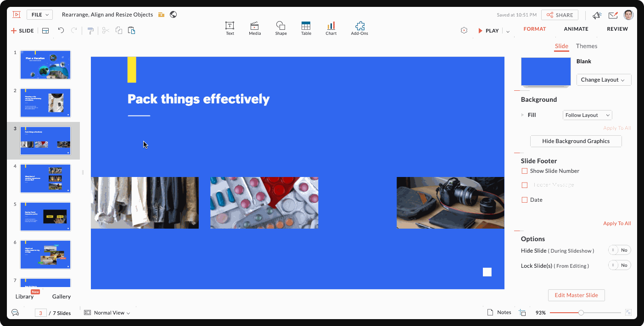644x326 pixels.
Task: Click the settings icon left of PLAY
Action: click(x=464, y=30)
